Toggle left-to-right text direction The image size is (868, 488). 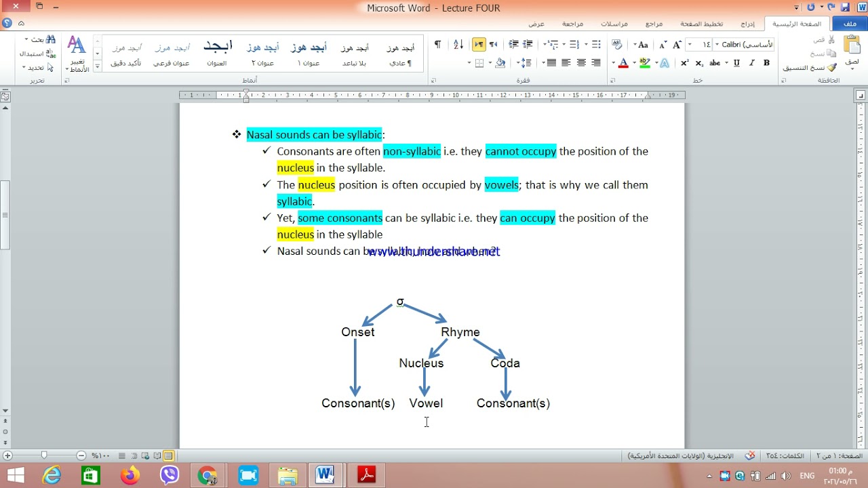click(479, 45)
